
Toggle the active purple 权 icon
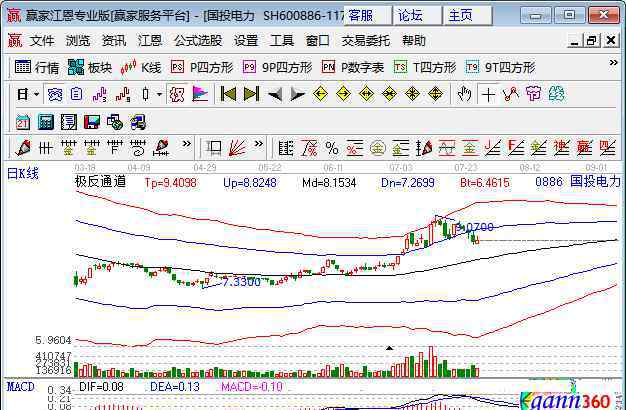click(x=176, y=95)
